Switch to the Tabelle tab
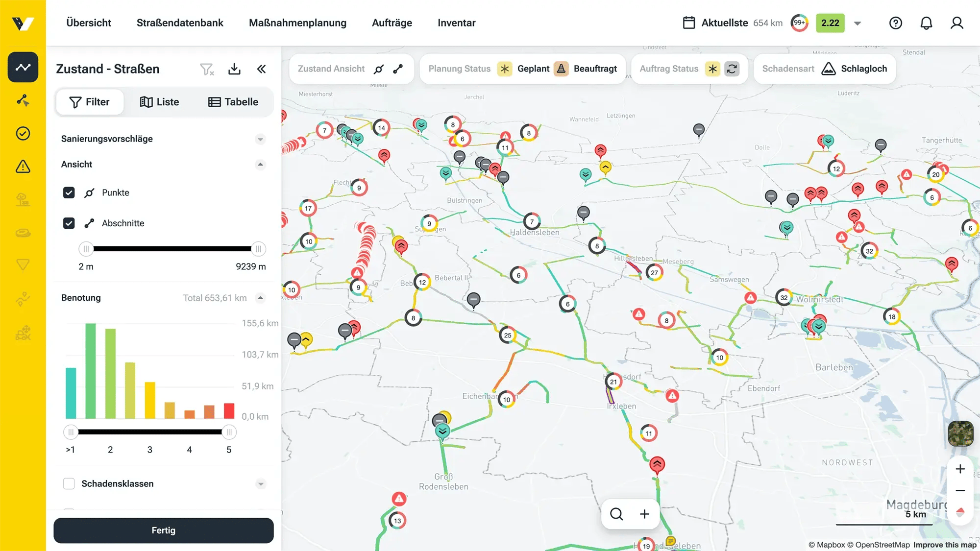The height and width of the screenshot is (551, 980). (233, 102)
